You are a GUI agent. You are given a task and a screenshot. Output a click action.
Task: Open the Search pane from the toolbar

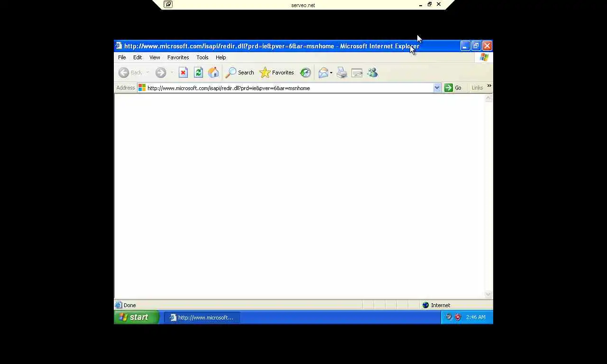pyautogui.click(x=239, y=73)
